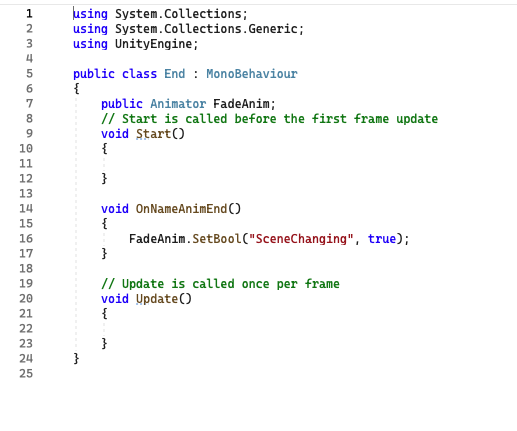The image size is (517, 431).
Task: Click the true keyword on line 16
Action: point(382,239)
